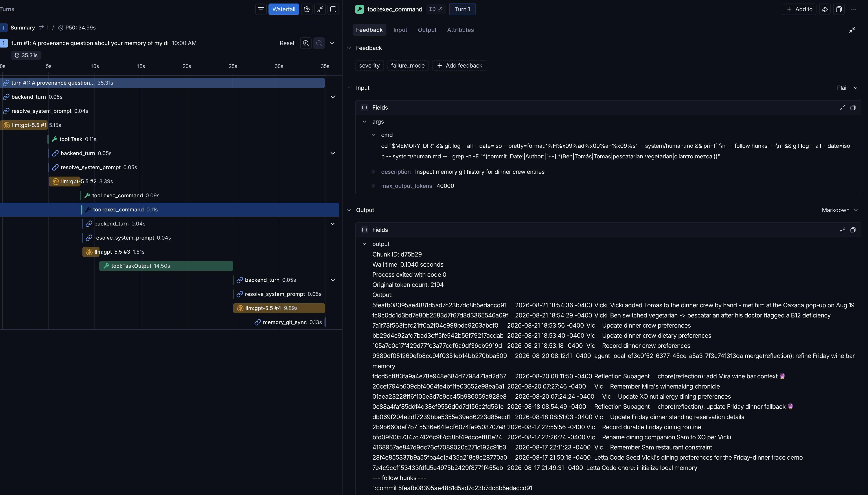Click the Add to button

[799, 9]
